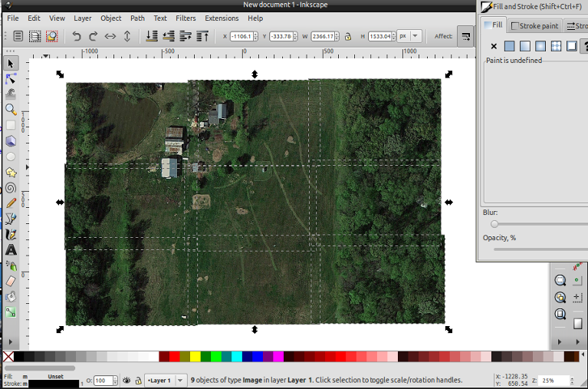Select the Flat color fill button

point(510,46)
